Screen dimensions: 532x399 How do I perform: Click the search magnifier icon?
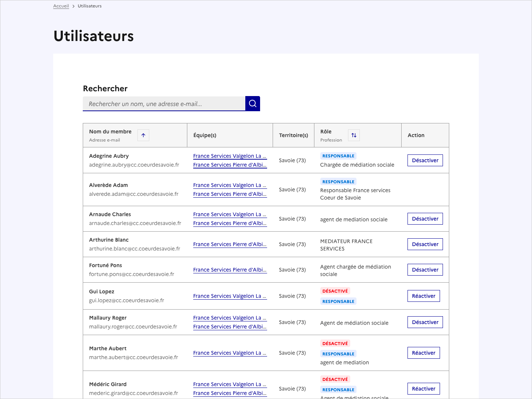pyautogui.click(x=252, y=103)
